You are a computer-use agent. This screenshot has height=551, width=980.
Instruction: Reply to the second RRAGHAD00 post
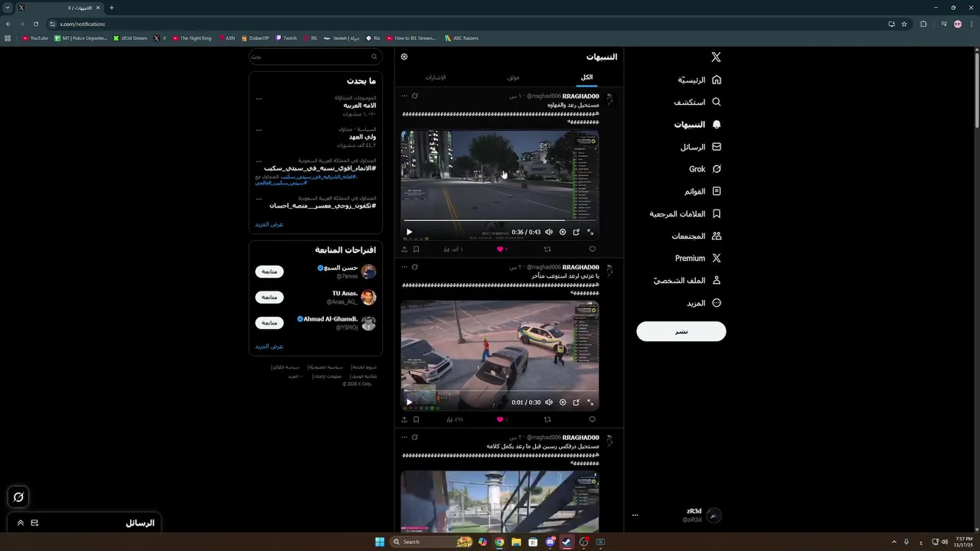pos(592,419)
